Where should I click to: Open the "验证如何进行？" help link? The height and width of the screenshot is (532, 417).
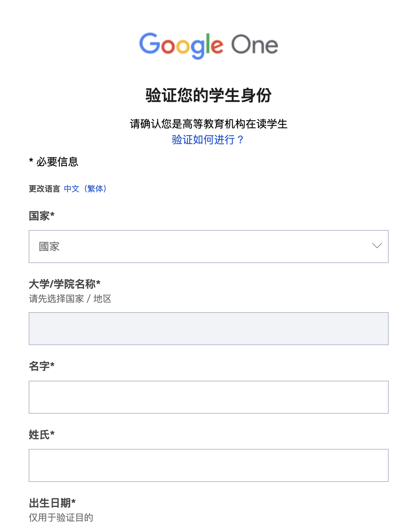208,140
